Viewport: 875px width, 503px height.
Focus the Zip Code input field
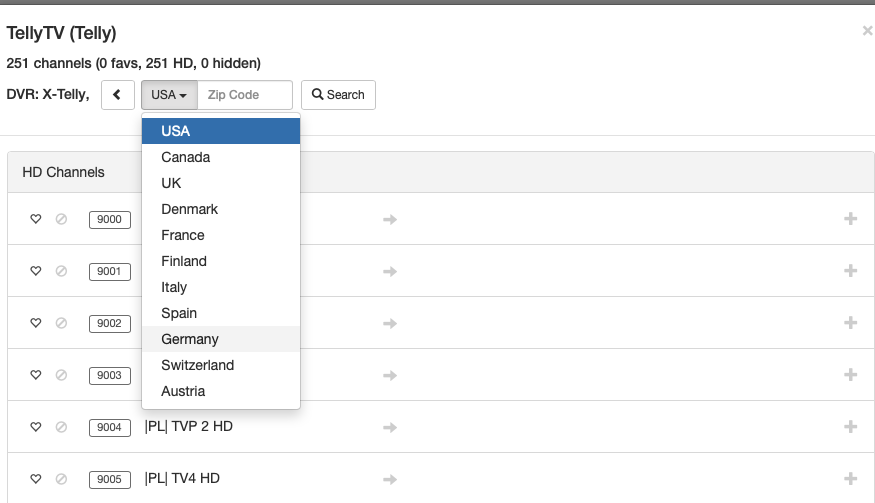point(245,95)
